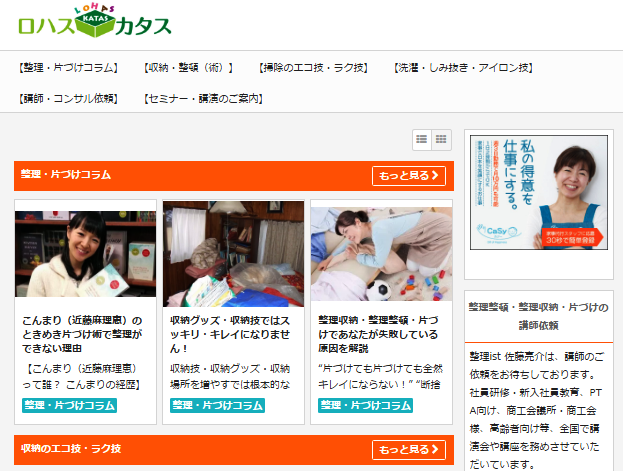Click category tag under 収納グッズ article
Viewport: 623px width, 471px height.
217,405
